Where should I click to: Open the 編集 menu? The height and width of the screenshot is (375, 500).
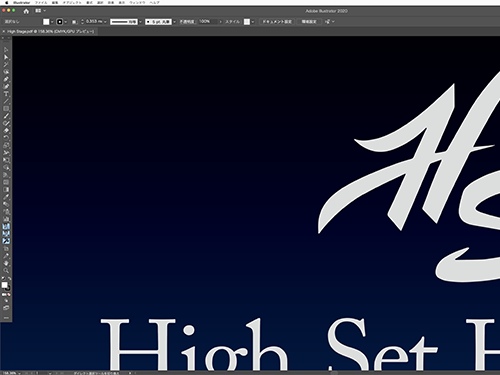tap(55, 3)
